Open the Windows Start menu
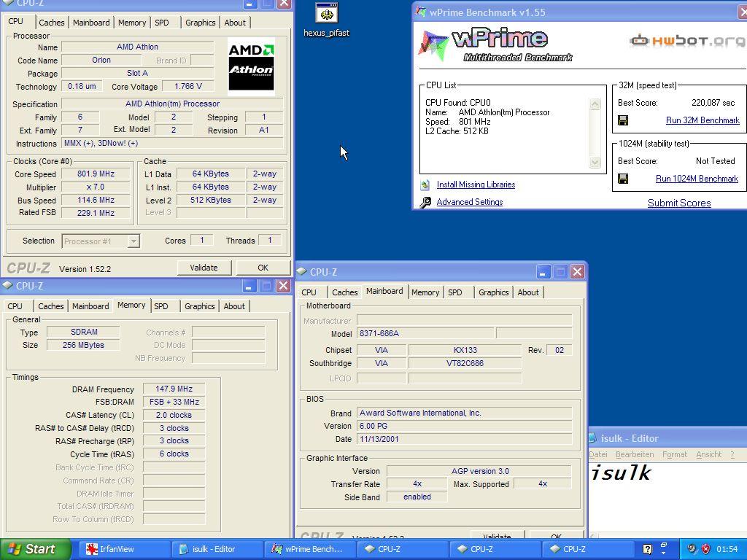This screenshot has width=747, height=560. [36, 549]
